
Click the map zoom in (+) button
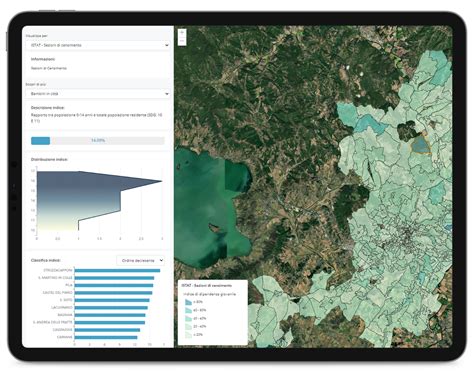click(x=182, y=33)
